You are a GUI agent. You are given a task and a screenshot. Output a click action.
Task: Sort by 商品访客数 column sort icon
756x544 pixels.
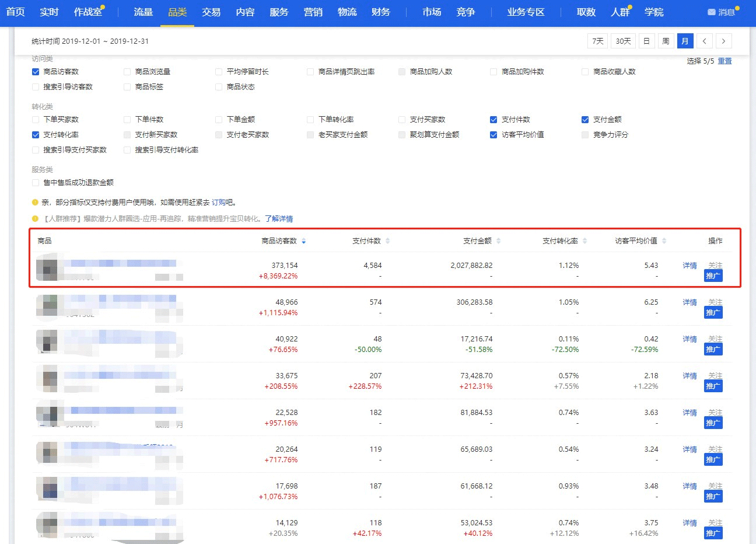tap(303, 241)
